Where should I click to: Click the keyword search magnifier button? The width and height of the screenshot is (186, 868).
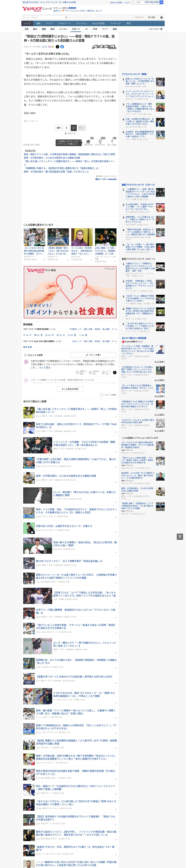pos(66,18)
